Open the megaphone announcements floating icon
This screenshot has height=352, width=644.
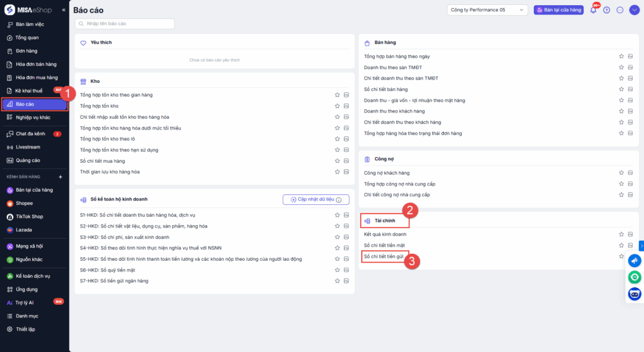635,260
